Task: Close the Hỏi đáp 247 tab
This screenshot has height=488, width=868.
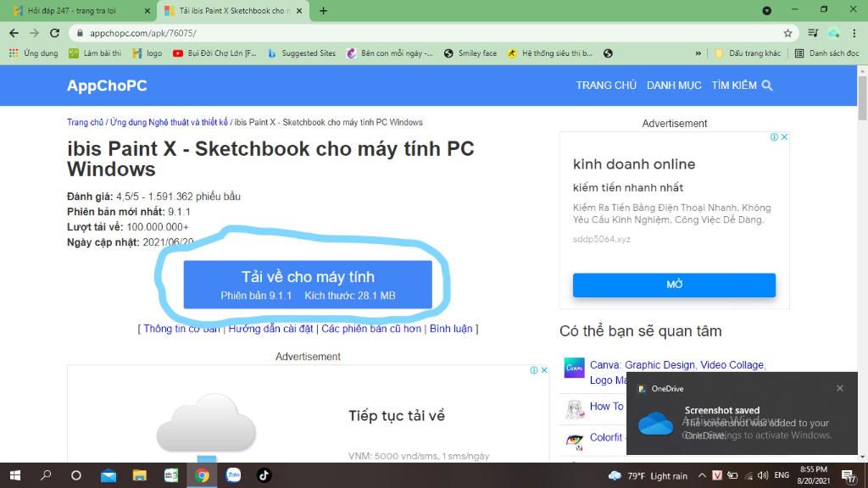Action: 147,10
